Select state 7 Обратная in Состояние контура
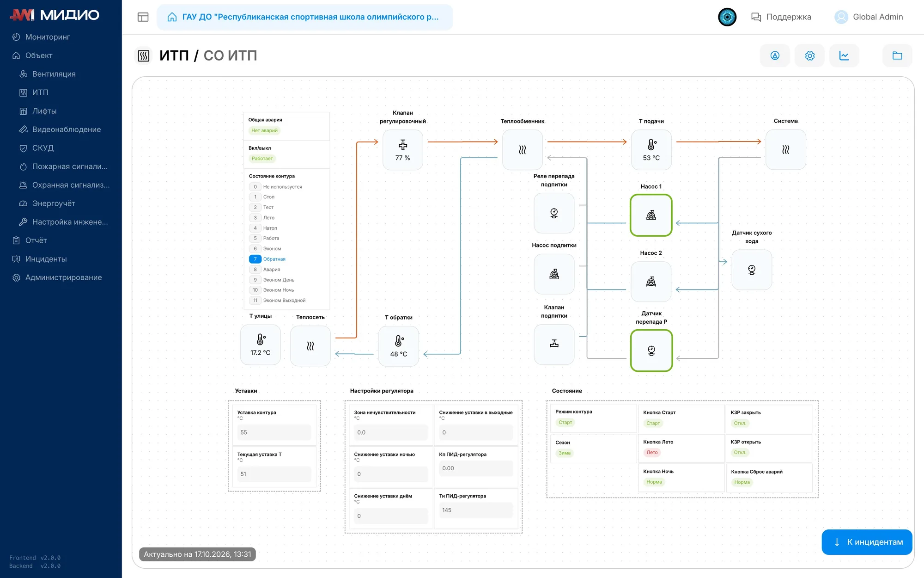924x578 pixels. click(x=267, y=259)
